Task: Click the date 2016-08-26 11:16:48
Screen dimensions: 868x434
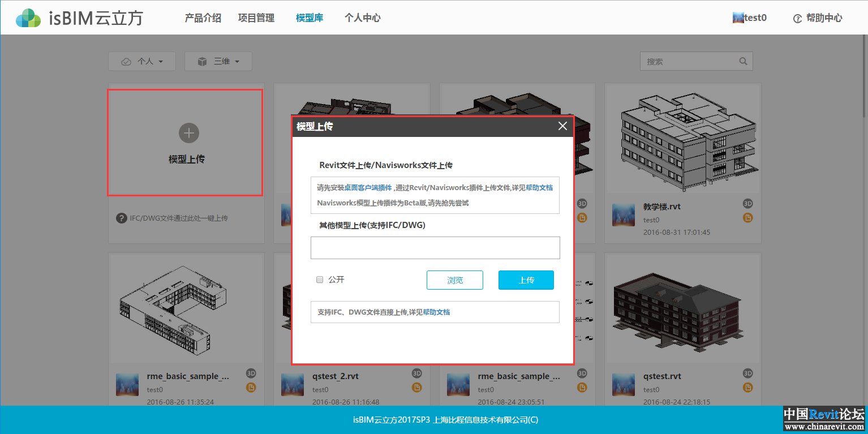Action: [346, 402]
